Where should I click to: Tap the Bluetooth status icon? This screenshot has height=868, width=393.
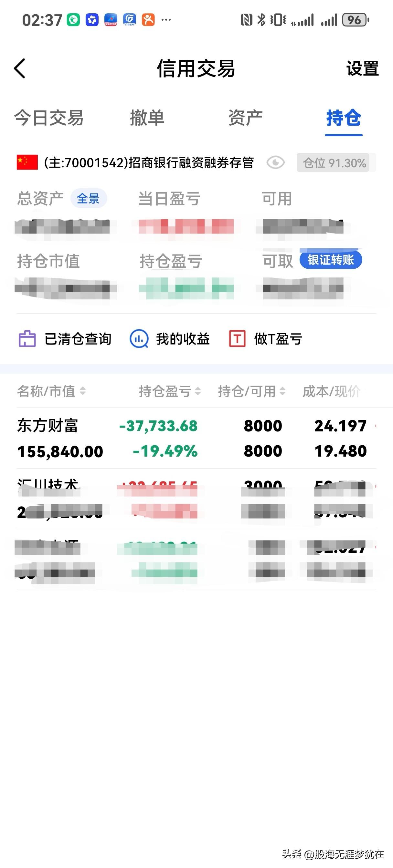coord(261,20)
